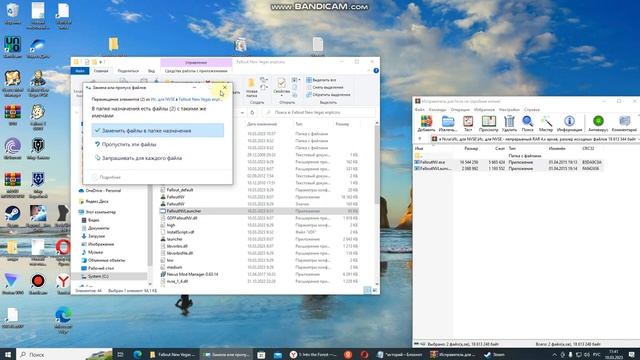Open WinRAR's Команды menu
Viewport: 640px width, 360px height.
coord(438,110)
